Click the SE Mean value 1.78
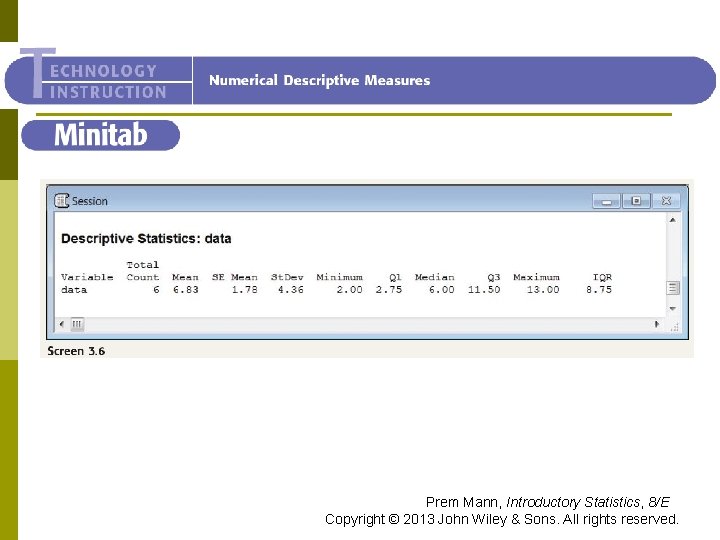 (244, 290)
